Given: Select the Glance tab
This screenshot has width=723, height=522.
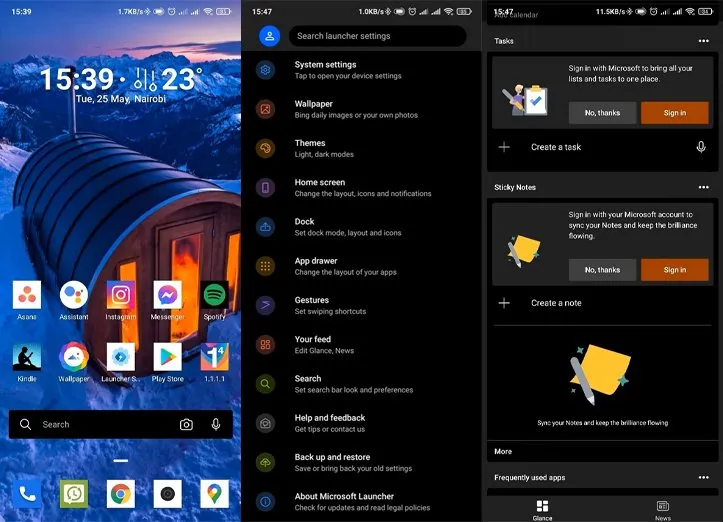Looking at the screenshot, I should 542,509.
